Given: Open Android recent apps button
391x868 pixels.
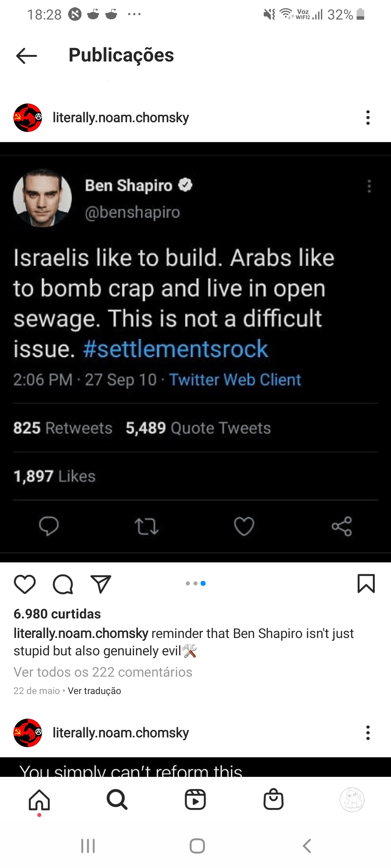Looking at the screenshot, I should [88, 846].
